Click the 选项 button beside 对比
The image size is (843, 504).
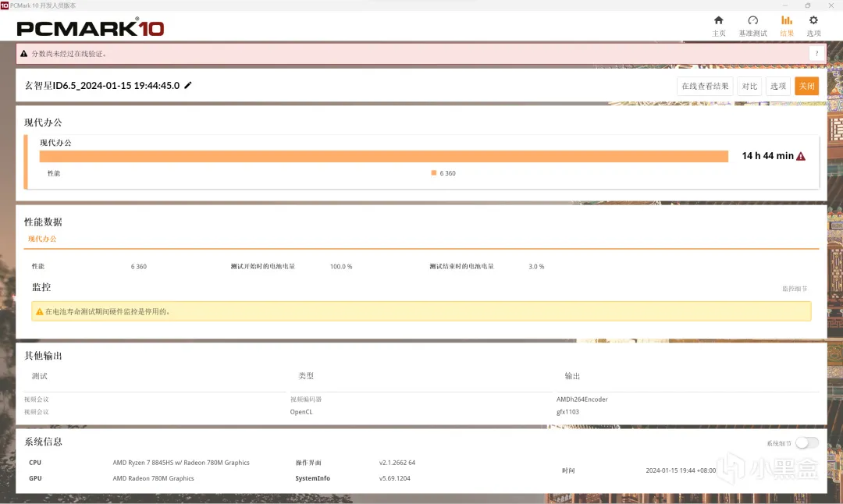tap(778, 86)
